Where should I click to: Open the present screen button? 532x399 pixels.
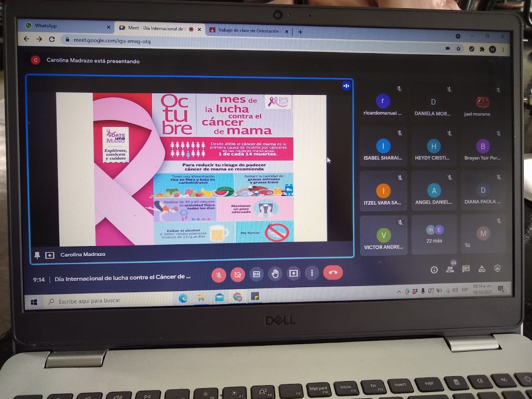[x=293, y=273]
